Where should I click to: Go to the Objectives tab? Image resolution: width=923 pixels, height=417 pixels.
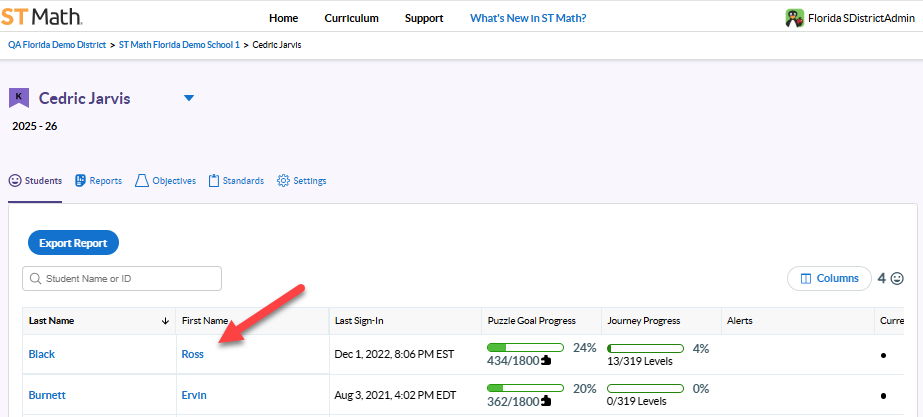click(x=165, y=181)
